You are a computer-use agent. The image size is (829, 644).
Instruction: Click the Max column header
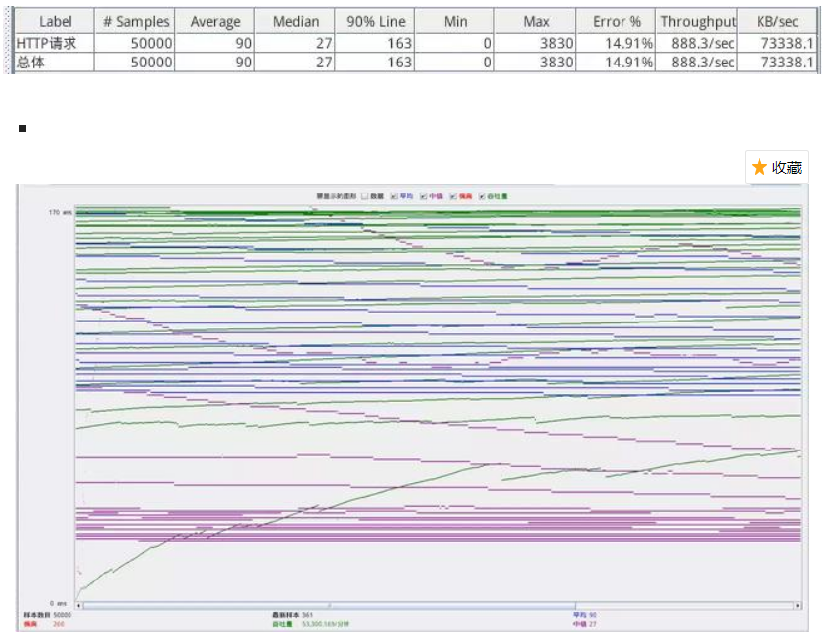(536, 21)
